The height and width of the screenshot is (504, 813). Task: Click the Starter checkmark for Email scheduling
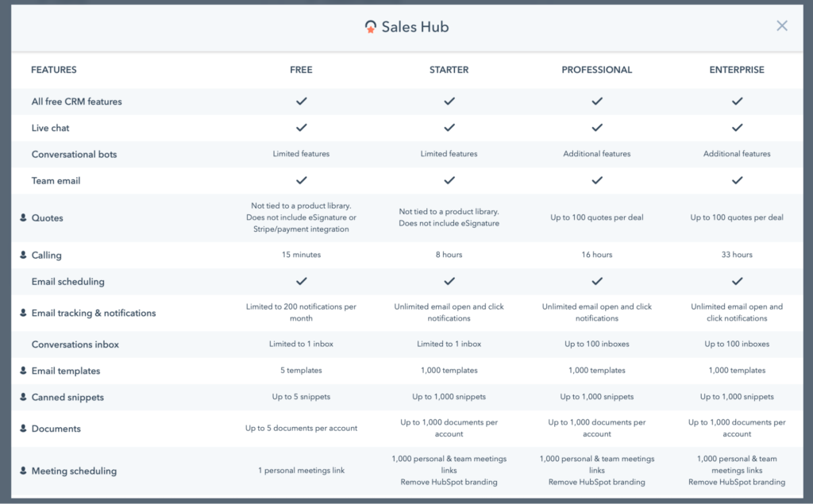tap(449, 281)
